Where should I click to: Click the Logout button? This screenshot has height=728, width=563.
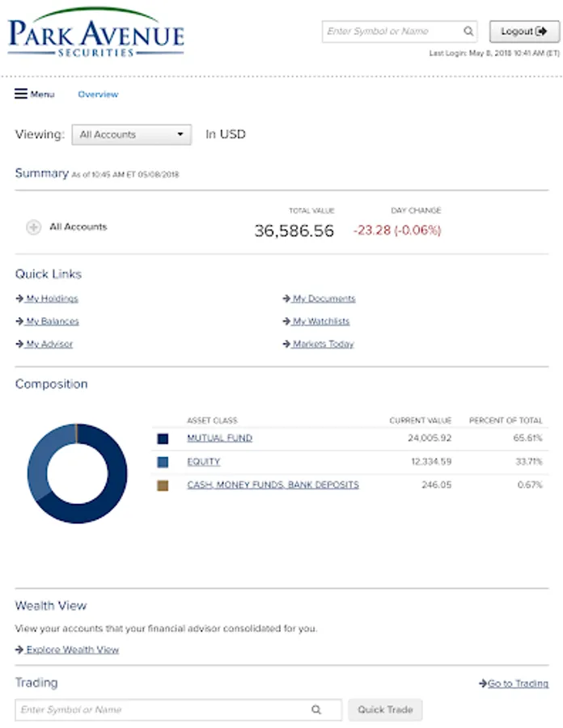coord(524,32)
